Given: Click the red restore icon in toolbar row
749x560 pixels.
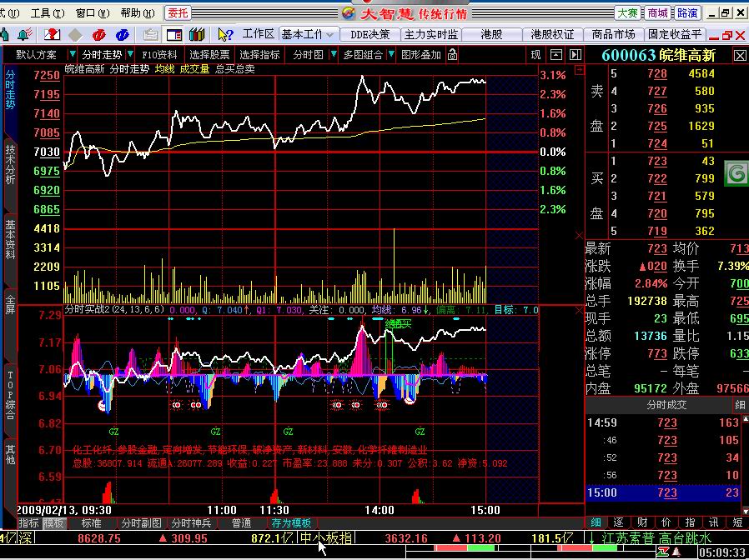Looking at the screenshot, I should click(727, 36).
